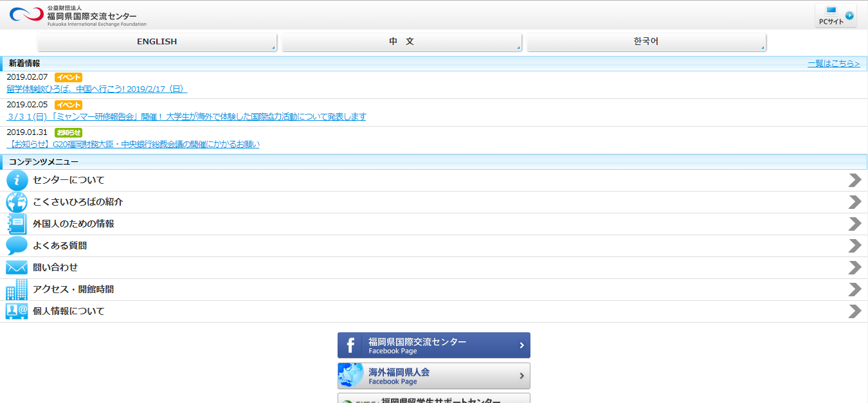The width and height of the screenshot is (868, 403).
Task: Click the green お知らせ tag dated 2019.01.31
Action: coord(68,132)
